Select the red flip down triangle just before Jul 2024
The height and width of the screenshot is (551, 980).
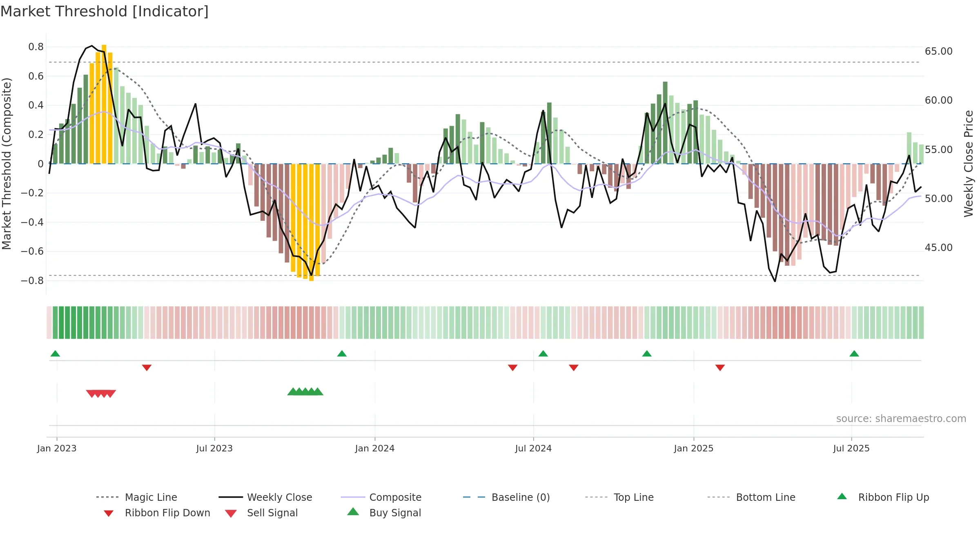coord(512,368)
